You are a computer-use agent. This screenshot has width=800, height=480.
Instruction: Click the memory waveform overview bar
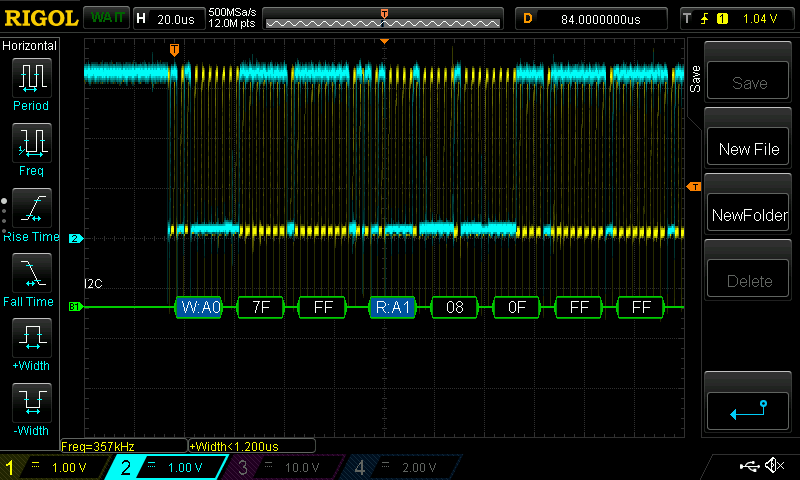383,20
